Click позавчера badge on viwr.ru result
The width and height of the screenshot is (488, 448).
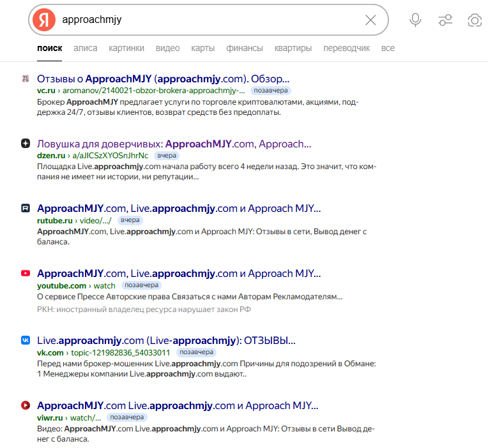click(x=127, y=417)
